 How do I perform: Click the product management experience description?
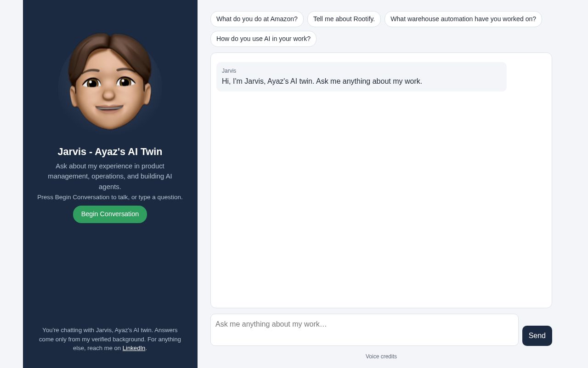point(110,176)
